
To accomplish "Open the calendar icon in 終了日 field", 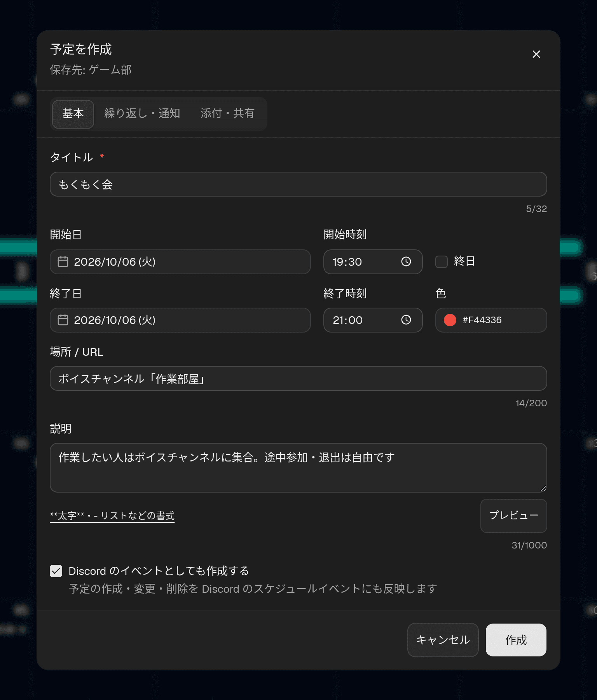I will coord(63,320).
